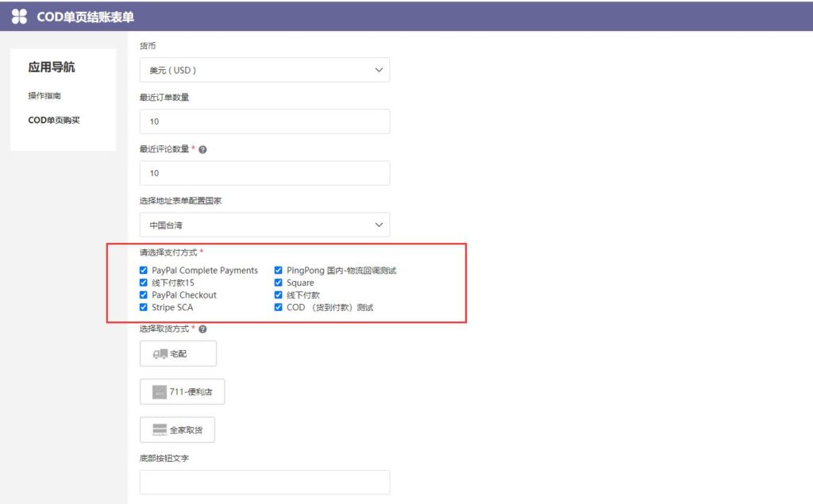Click help icon beside 选择取货方式
The image size is (813, 504).
pyautogui.click(x=202, y=329)
